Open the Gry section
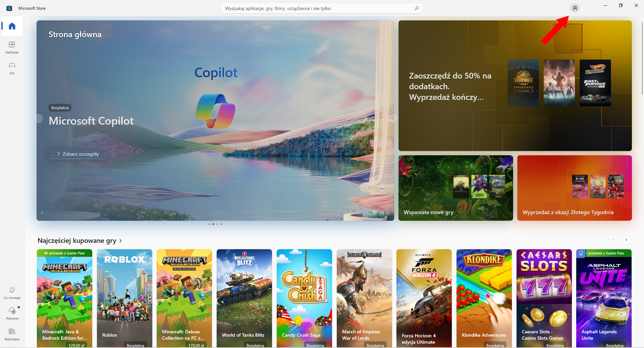 [12, 68]
